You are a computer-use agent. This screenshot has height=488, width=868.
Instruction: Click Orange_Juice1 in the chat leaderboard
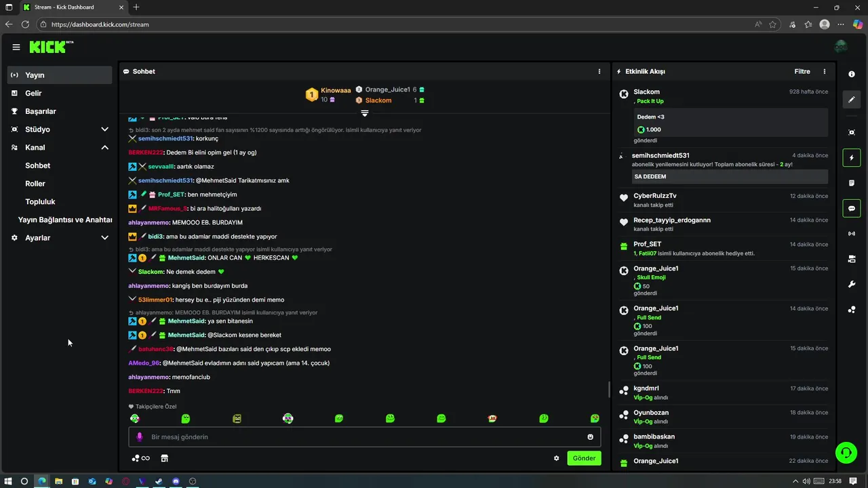[387, 89]
